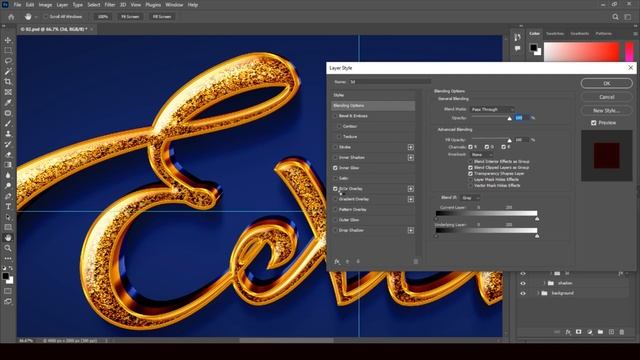Screen dimensions: 640x360
Task: Open the Window menu
Action: coord(174,5)
